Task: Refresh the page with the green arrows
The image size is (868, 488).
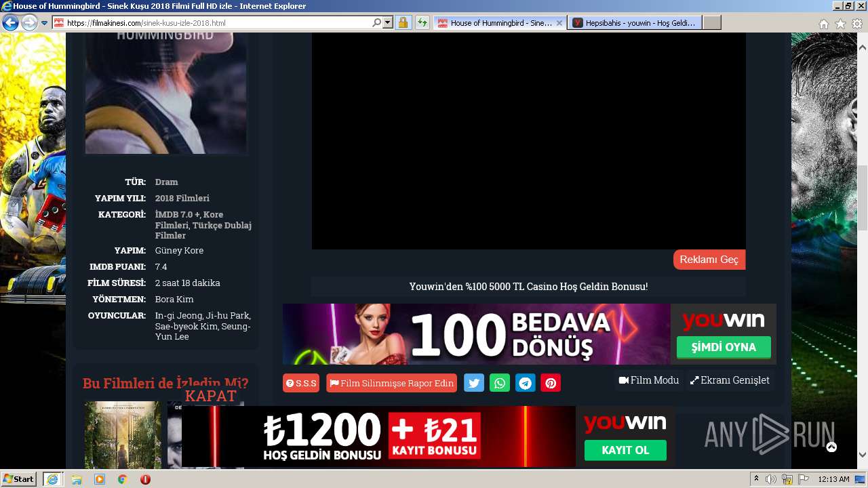Action: (x=422, y=23)
